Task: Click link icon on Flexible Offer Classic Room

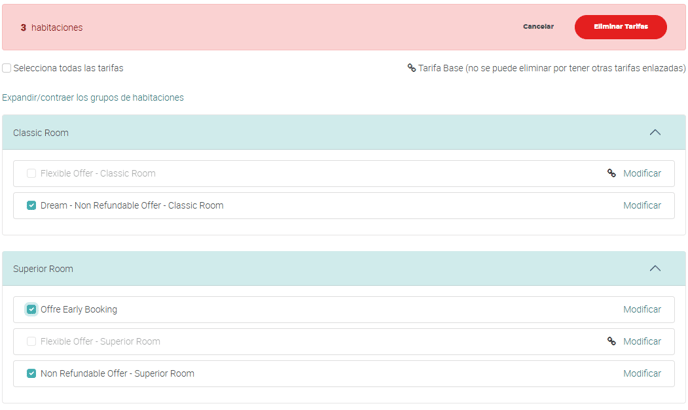Action: [x=611, y=173]
